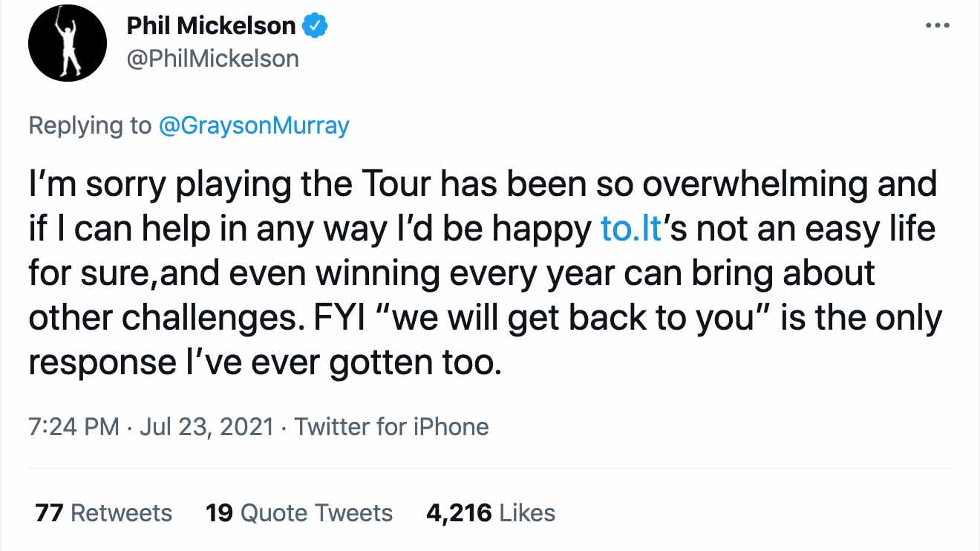View the 4,216 Likes list
The width and height of the screenshot is (980, 551).
[490, 513]
